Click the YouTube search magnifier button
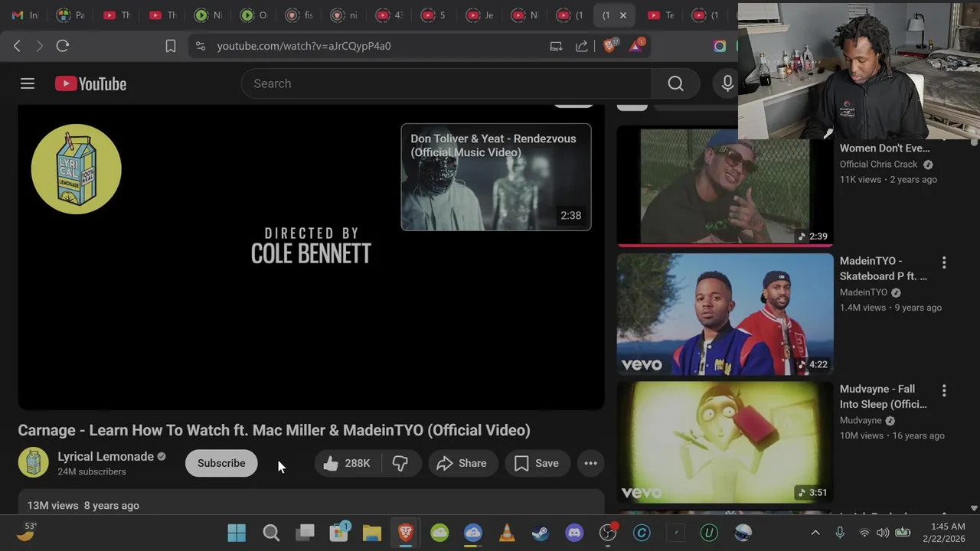Screen dimensions: 980x551 click(675, 83)
